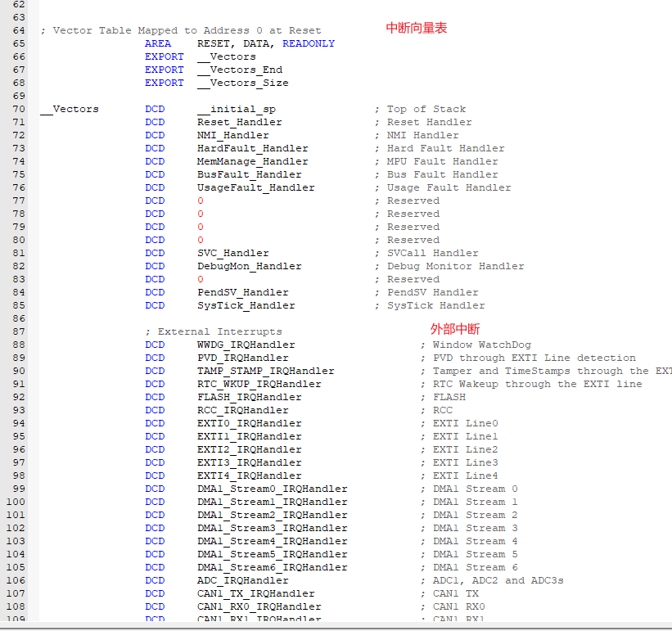Click RTC_WKUP_IRQHandler entry

(x=259, y=385)
